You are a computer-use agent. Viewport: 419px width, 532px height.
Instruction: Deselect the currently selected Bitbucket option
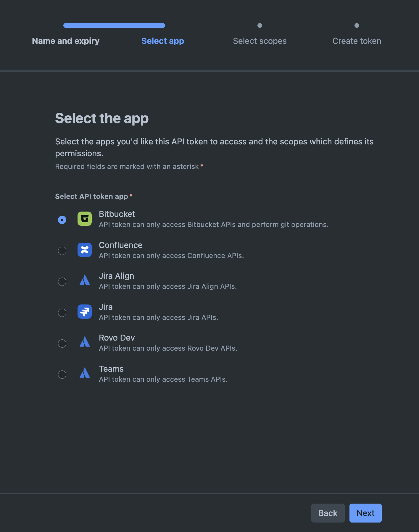pyautogui.click(x=62, y=220)
